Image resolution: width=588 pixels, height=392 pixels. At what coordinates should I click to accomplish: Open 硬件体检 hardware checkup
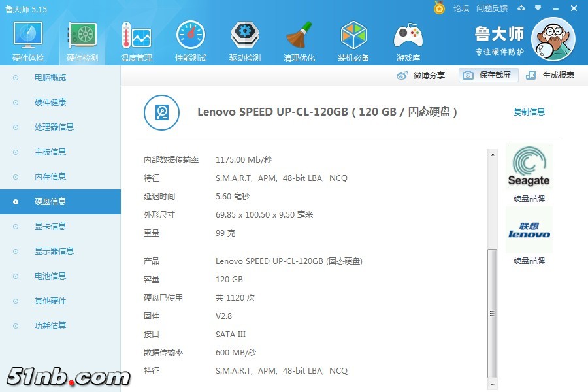tap(28, 42)
